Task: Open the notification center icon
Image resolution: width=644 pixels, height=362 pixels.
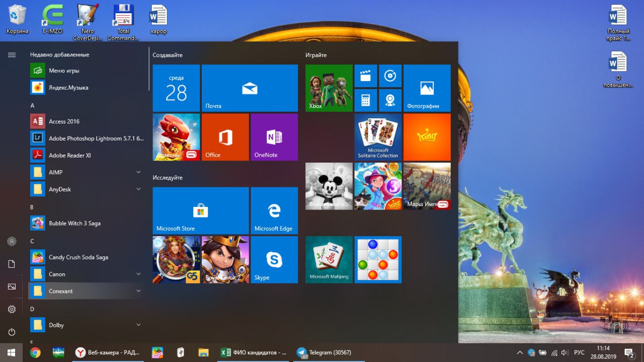Action: (629, 352)
